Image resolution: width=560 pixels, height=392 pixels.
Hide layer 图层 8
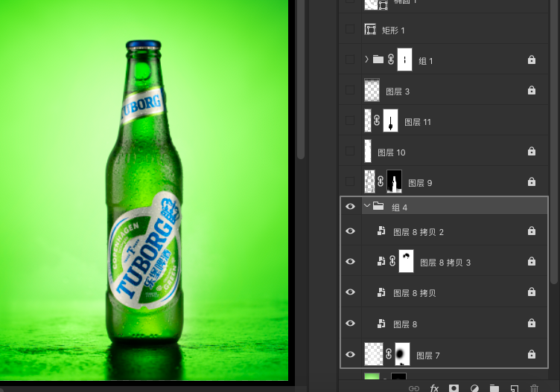pyautogui.click(x=350, y=323)
